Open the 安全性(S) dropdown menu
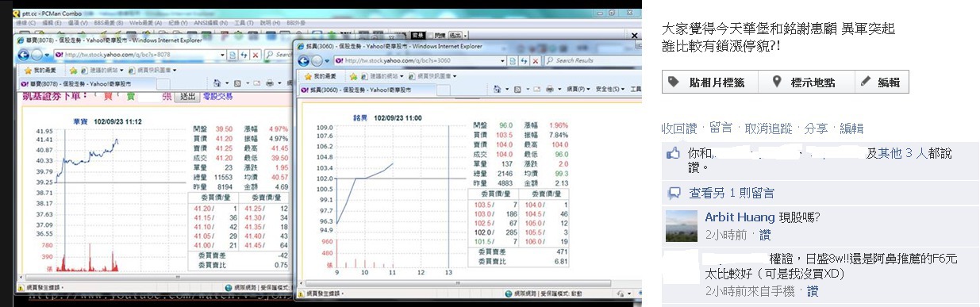Image resolution: width=980 pixels, height=307 pixels. point(609,90)
